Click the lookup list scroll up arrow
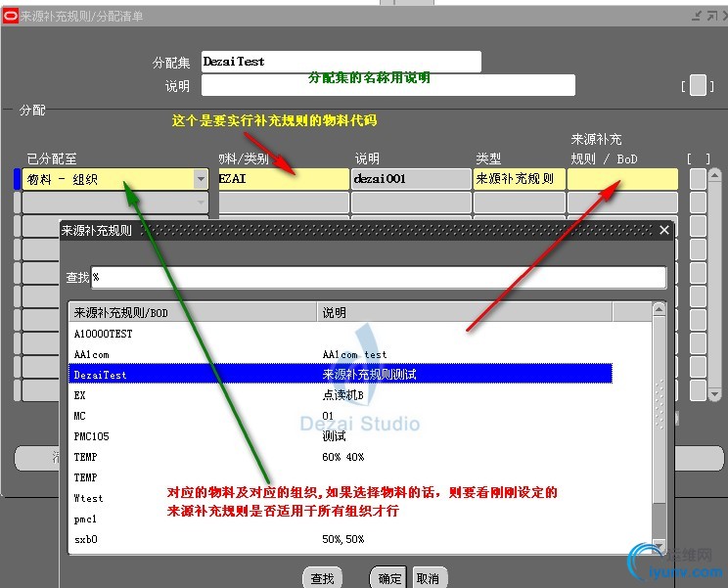The height and width of the screenshot is (588, 728). click(x=659, y=309)
